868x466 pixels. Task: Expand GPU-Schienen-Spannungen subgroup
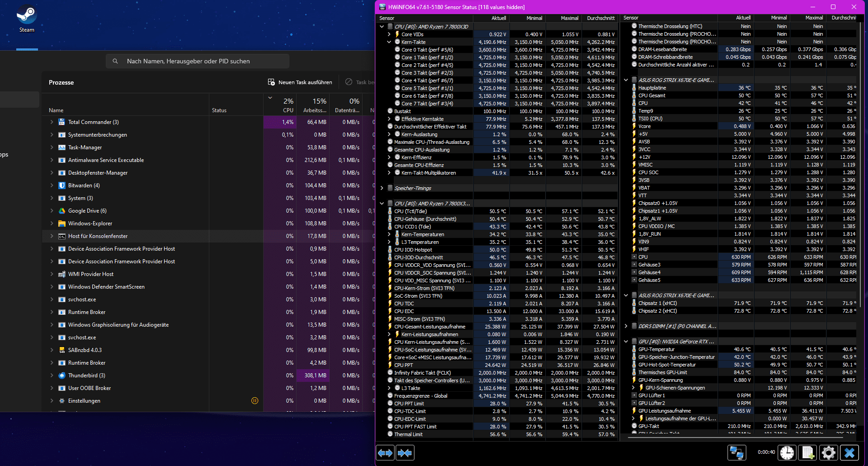tap(633, 388)
